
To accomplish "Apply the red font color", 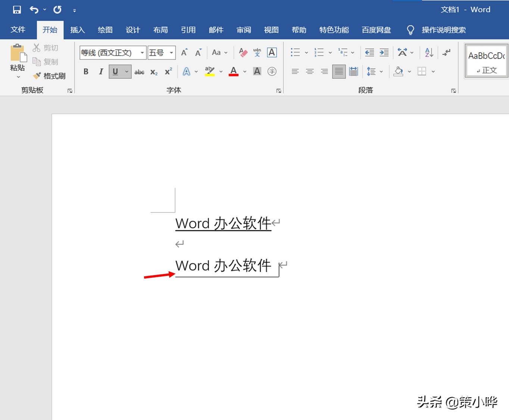I will [234, 71].
